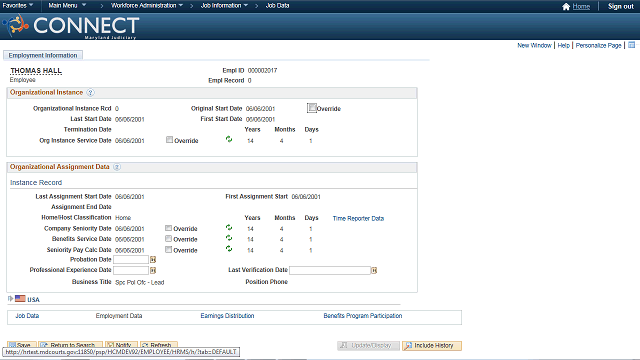The image size is (640, 360).
Task: Click the Company Seniority Date refresh icon
Action: pos(229,227)
